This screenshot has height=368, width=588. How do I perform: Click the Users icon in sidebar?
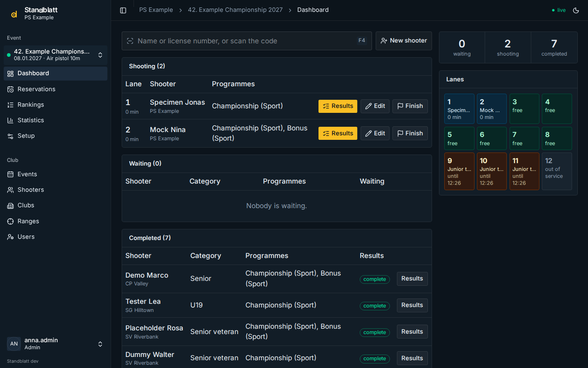point(11,237)
